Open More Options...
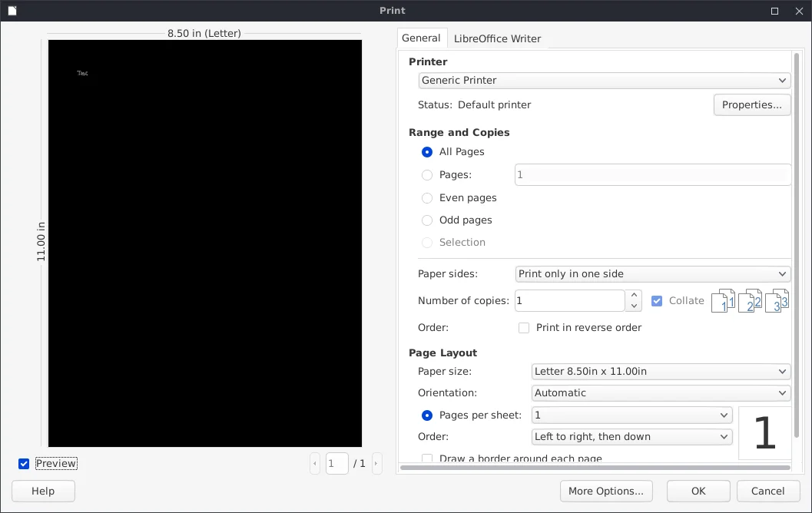 tap(606, 491)
